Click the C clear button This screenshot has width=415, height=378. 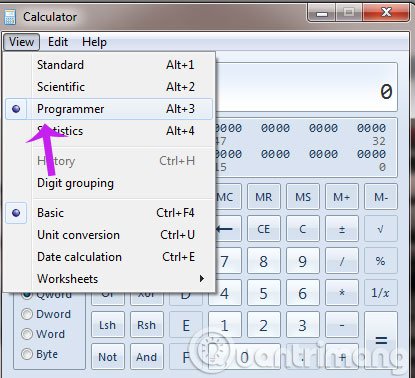(303, 229)
